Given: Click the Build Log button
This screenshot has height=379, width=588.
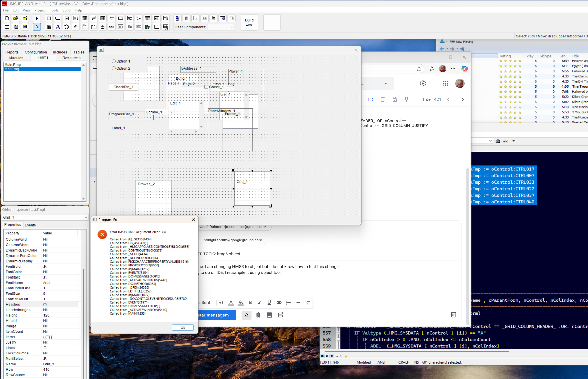Looking at the screenshot, I should click(249, 22).
